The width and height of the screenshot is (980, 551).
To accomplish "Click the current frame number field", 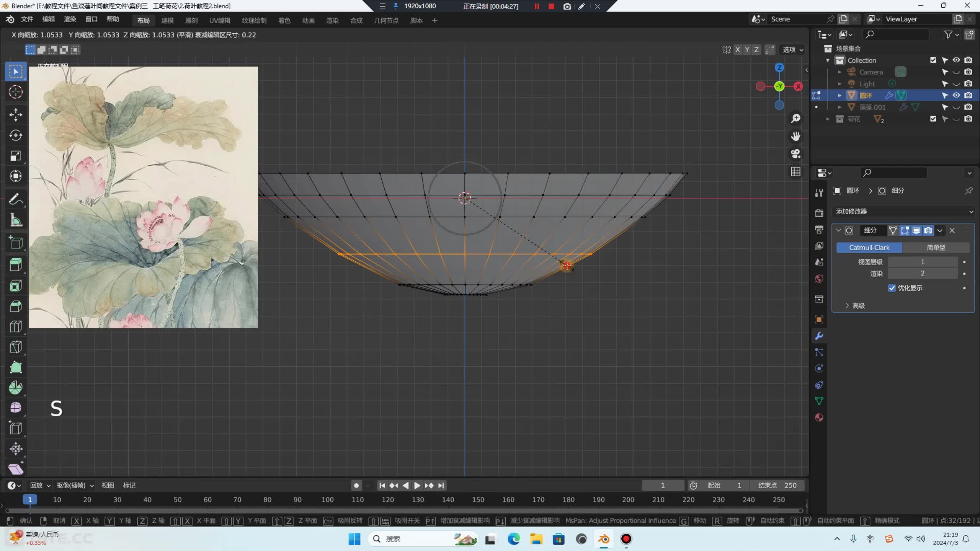I will pyautogui.click(x=663, y=485).
